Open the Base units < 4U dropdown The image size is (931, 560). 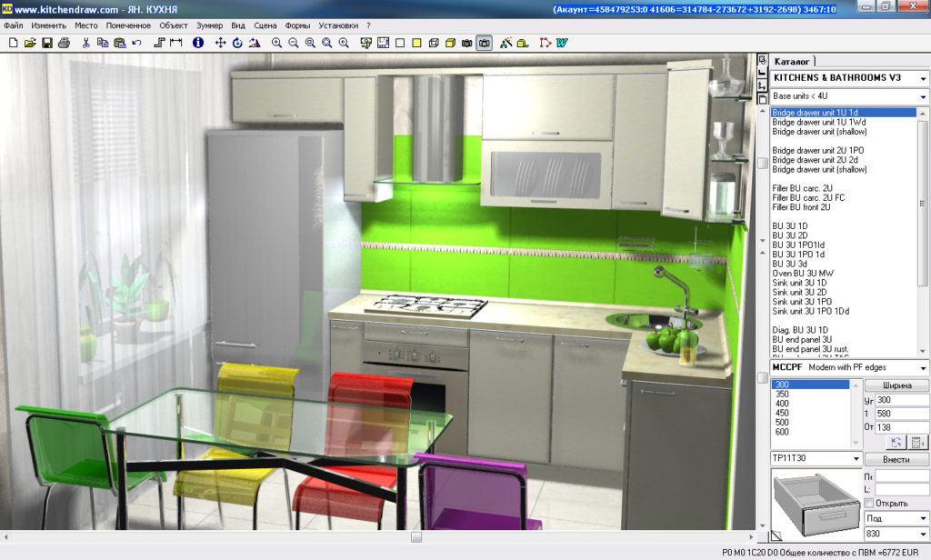[x=923, y=96]
